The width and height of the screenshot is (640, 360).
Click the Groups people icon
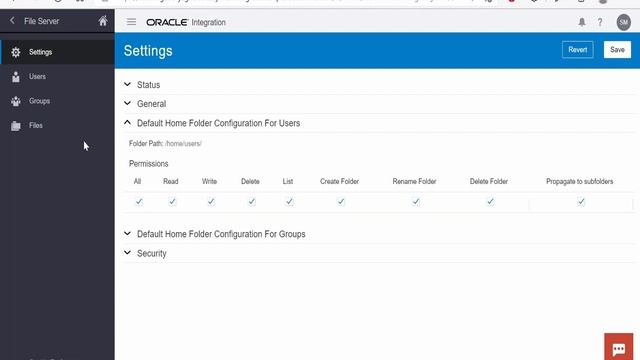tap(16, 101)
